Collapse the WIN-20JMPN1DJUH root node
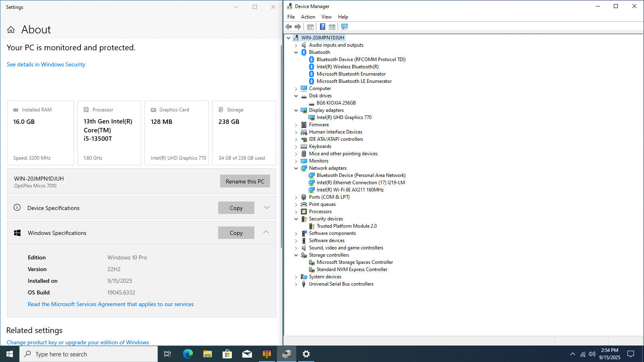644x362 pixels. tap(289, 38)
